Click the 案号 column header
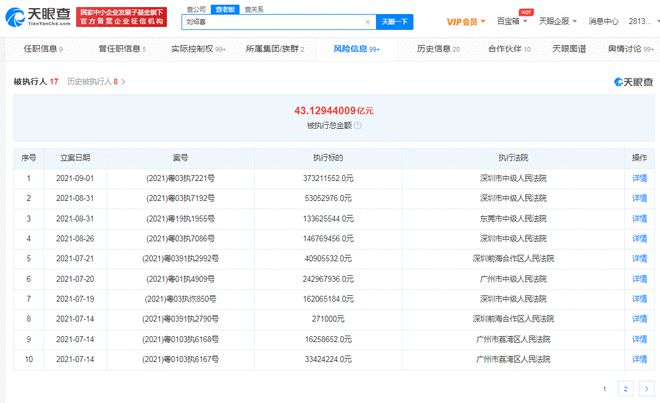 coord(181,158)
